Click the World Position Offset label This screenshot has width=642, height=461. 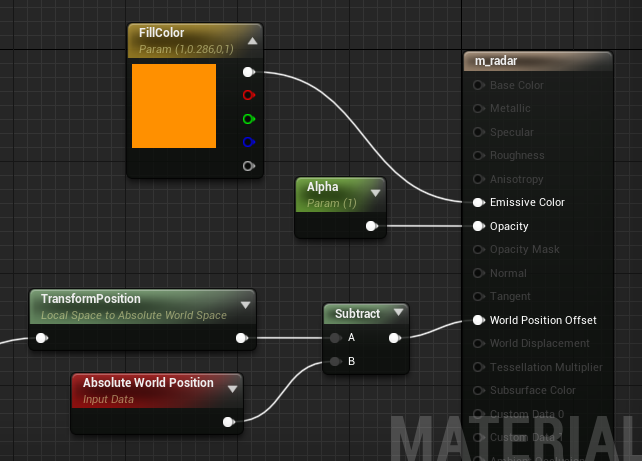click(x=543, y=320)
